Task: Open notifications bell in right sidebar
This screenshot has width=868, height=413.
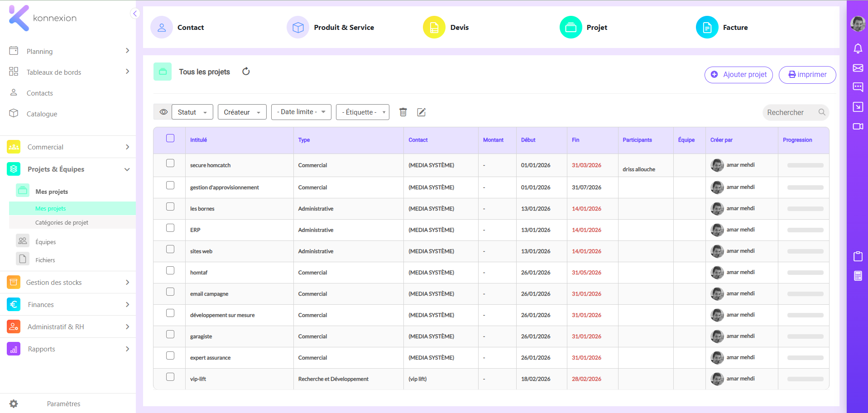Action: click(858, 48)
